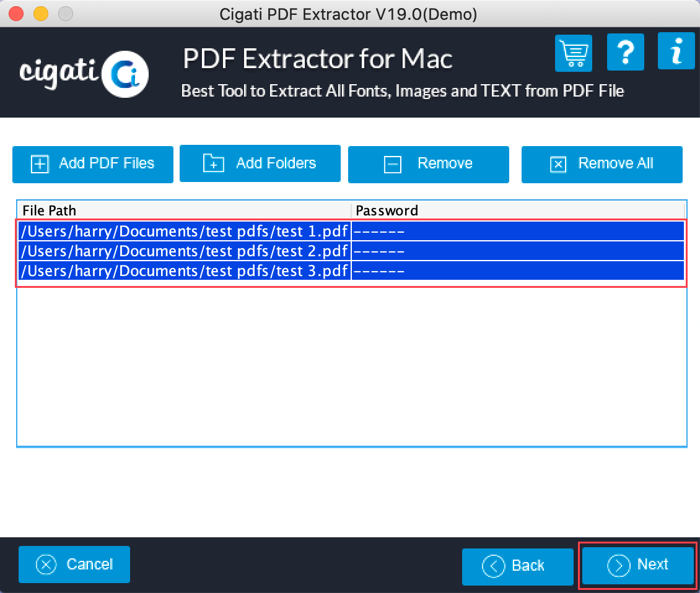Cancel the extraction wizard
700x593 pixels.
(x=74, y=565)
